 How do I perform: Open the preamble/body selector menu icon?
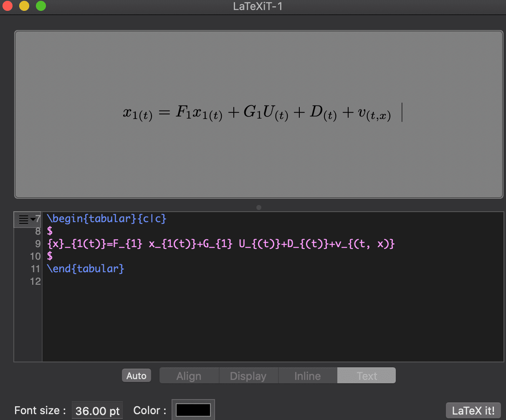[x=27, y=219]
